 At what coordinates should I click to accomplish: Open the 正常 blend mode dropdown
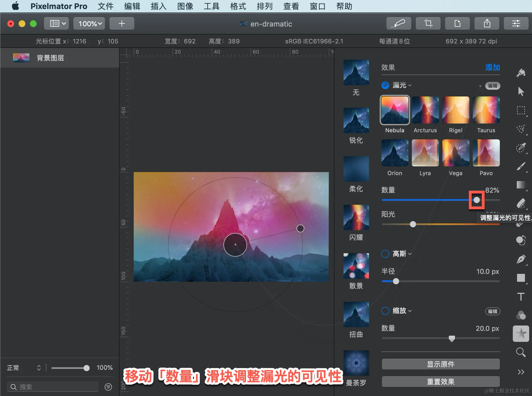[x=24, y=368]
